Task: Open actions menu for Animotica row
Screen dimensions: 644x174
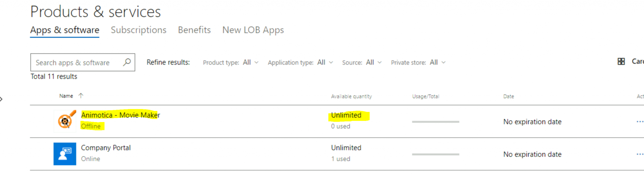Action: pos(640,121)
